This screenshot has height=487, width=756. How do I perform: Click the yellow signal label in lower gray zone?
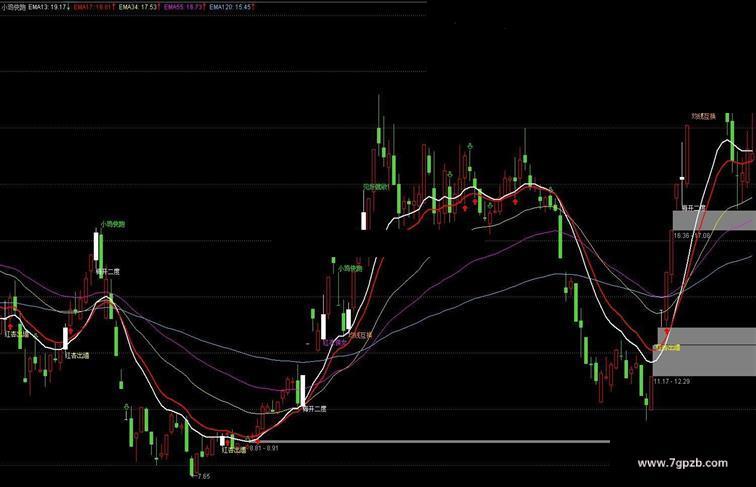[667, 347]
